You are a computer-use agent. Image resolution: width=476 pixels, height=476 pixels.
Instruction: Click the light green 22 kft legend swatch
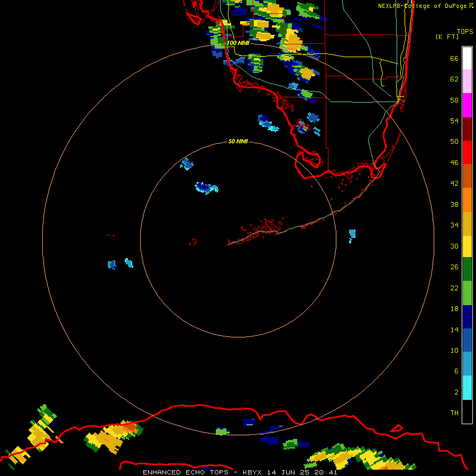(467, 293)
